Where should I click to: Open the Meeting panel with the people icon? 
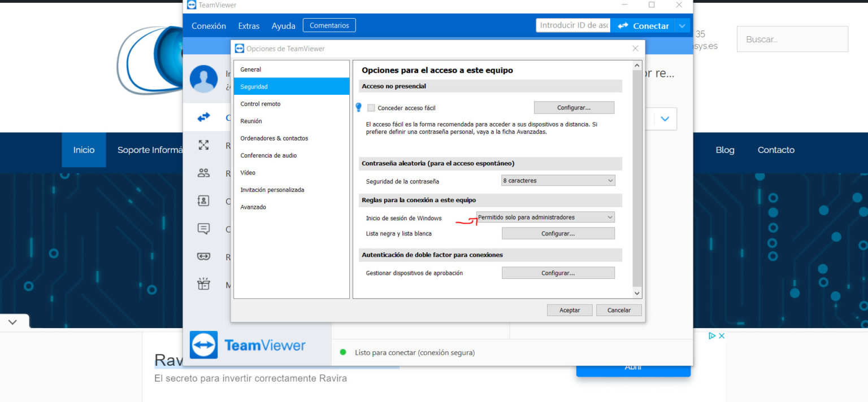point(205,173)
